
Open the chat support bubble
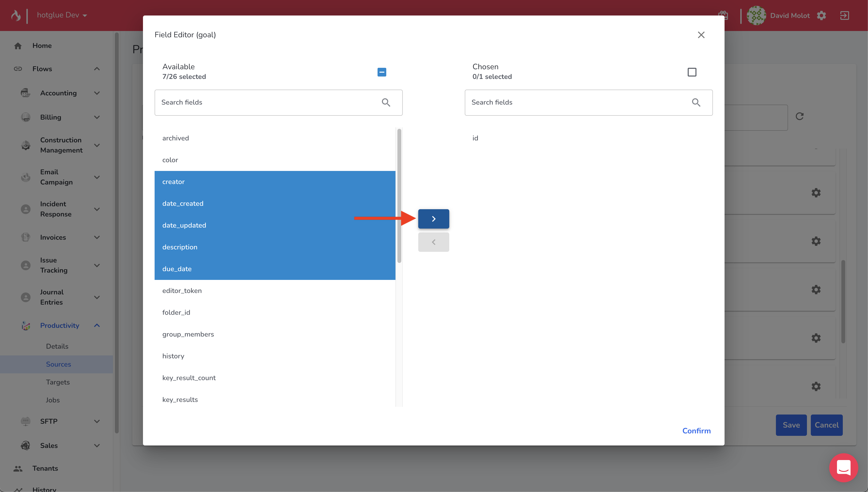pos(843,468)
